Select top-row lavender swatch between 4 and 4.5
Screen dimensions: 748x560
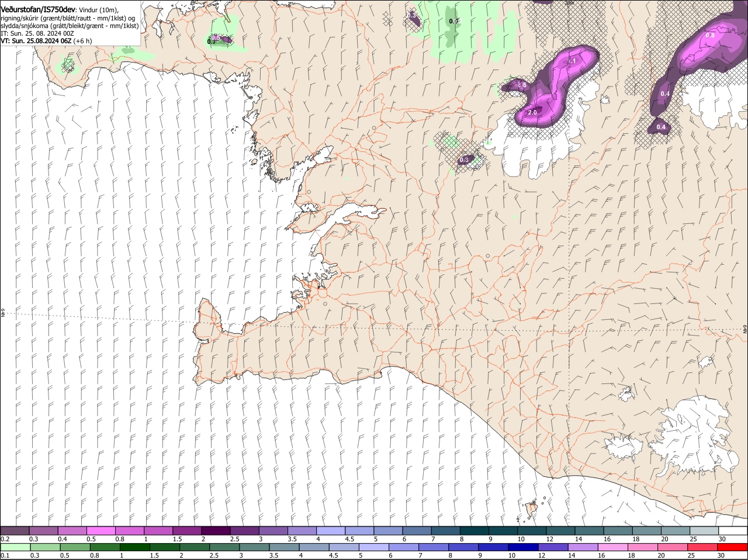(x=331, y=531)
